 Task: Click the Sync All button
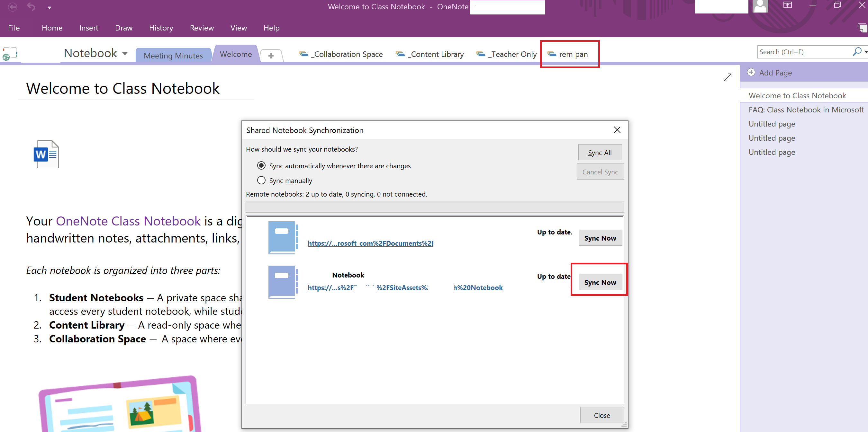coord(600,152)
